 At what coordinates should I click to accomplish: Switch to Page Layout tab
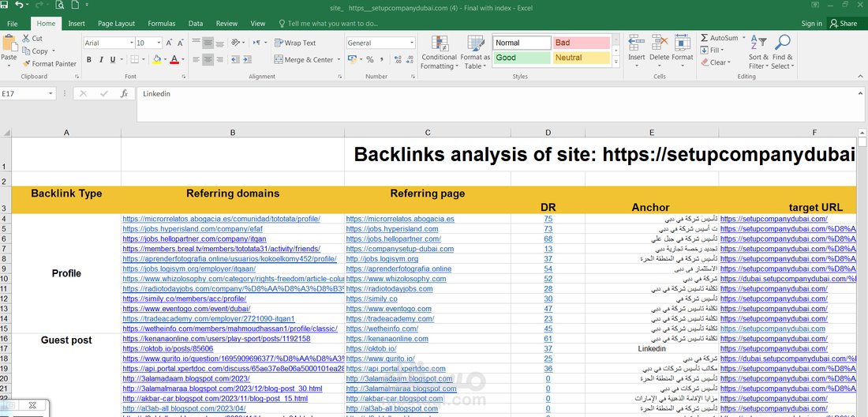click(116, 24)
